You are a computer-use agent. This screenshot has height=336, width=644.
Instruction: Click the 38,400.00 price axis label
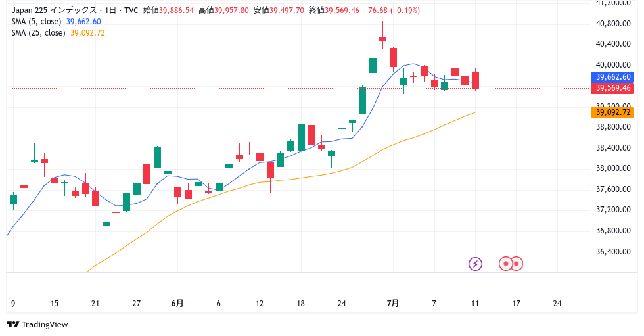[613, 148]
